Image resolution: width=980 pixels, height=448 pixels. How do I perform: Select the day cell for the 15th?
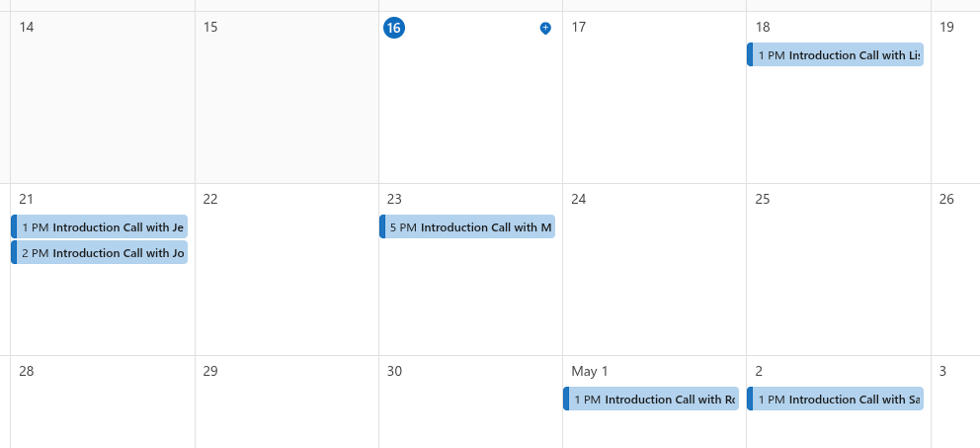pos(286,109)
